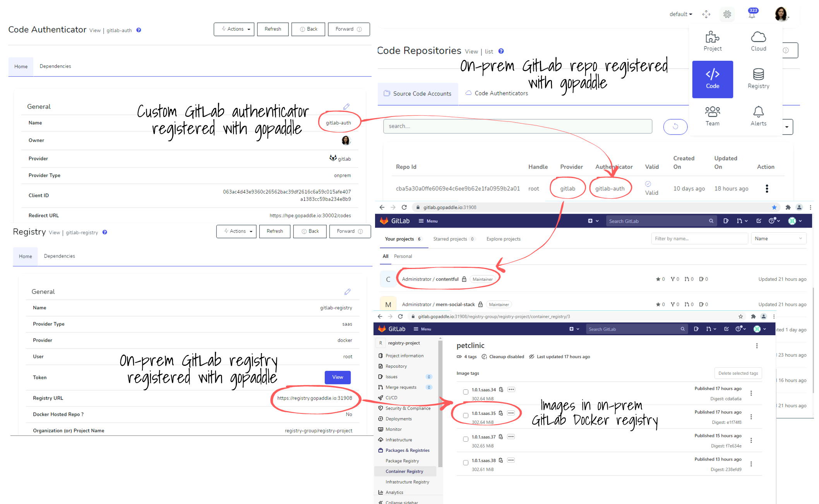Screen dimensions: 819x504
Task: Select the Source Code Accounts tab
Action: point(418,94)
